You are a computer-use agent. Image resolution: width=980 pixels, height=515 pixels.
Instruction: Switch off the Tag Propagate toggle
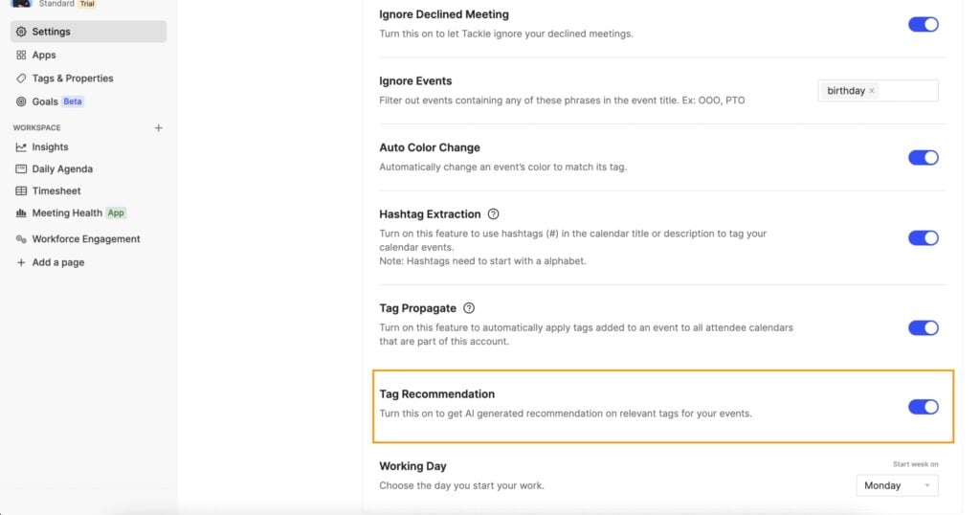pos(924,327)
